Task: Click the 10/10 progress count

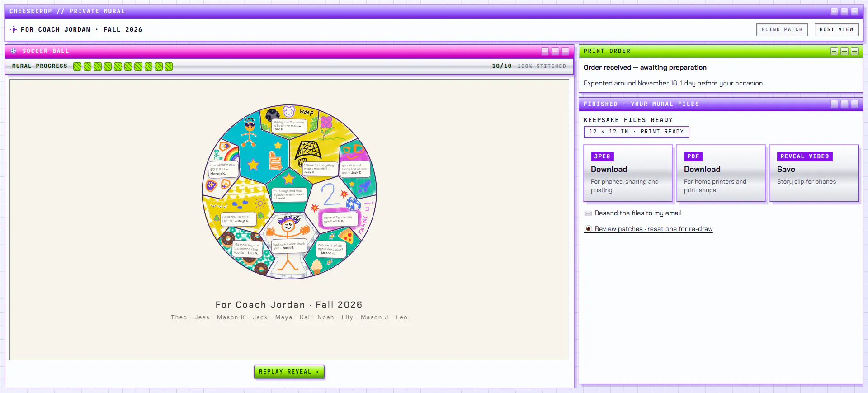Action: click(x=502, y=66)
